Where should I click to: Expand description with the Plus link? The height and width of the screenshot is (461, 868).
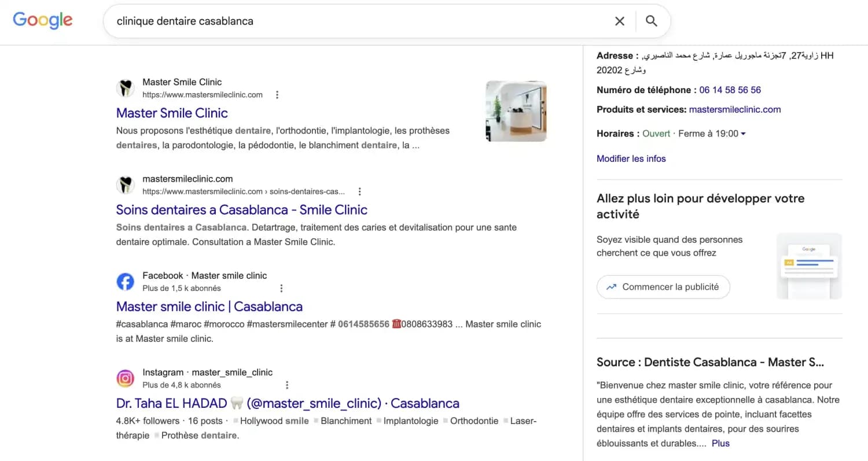tap(720, 444)
